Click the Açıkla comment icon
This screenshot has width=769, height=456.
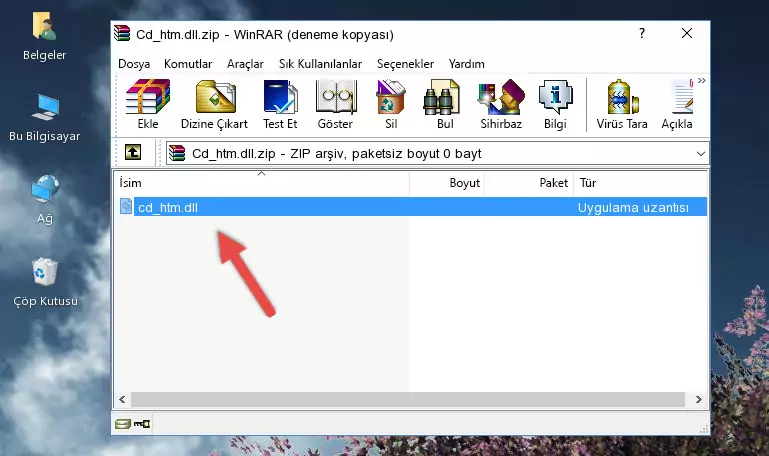pyautogui.click(x=677, y=104)
